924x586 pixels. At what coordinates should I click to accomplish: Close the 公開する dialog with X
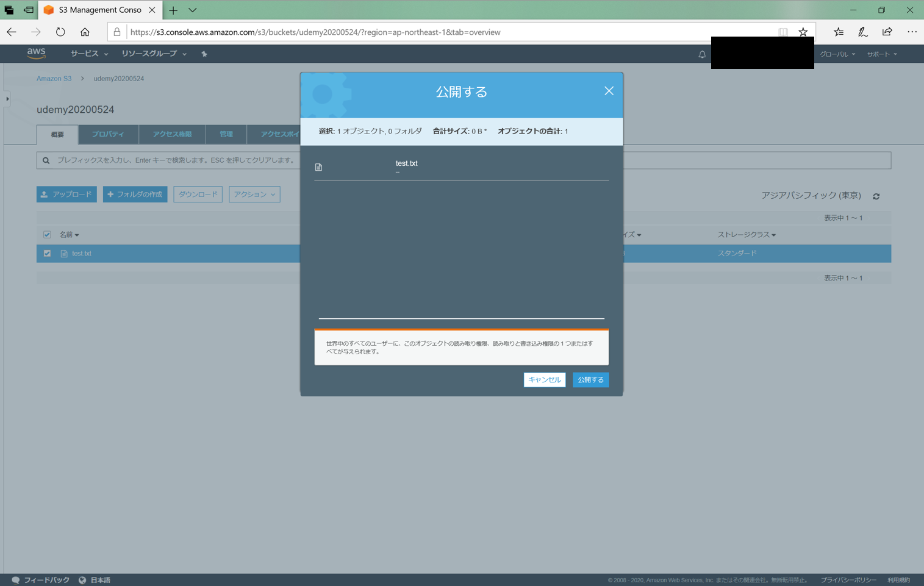click(x=609, y=91)
